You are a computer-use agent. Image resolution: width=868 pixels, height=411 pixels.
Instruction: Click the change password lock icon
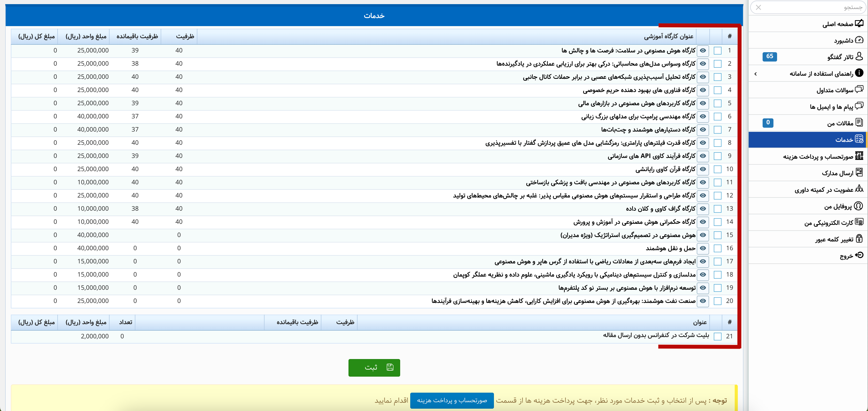click(859, 239)
